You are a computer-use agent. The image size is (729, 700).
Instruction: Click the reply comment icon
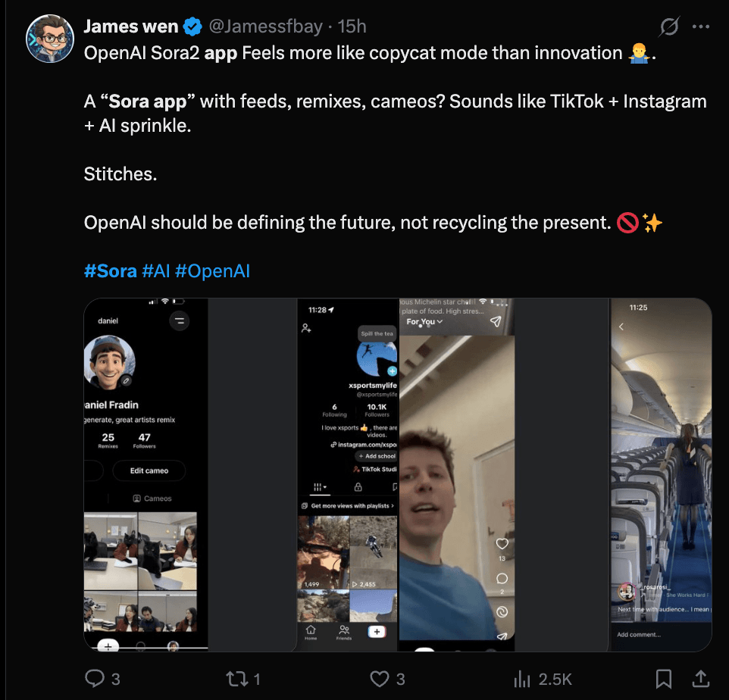(94, 678)
